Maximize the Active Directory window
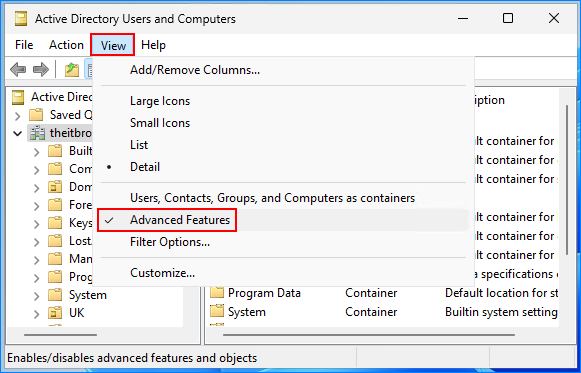Screen dimensions: 581x373 click(508, 18)
